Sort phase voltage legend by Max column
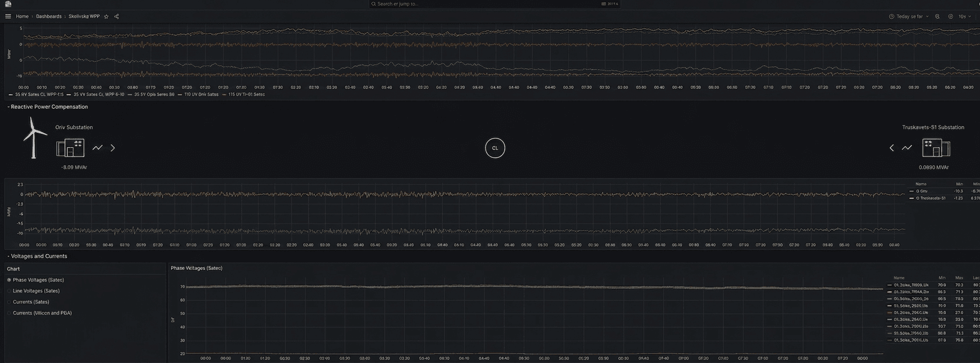Screen dimensions: 980x363 click(959, 278)
